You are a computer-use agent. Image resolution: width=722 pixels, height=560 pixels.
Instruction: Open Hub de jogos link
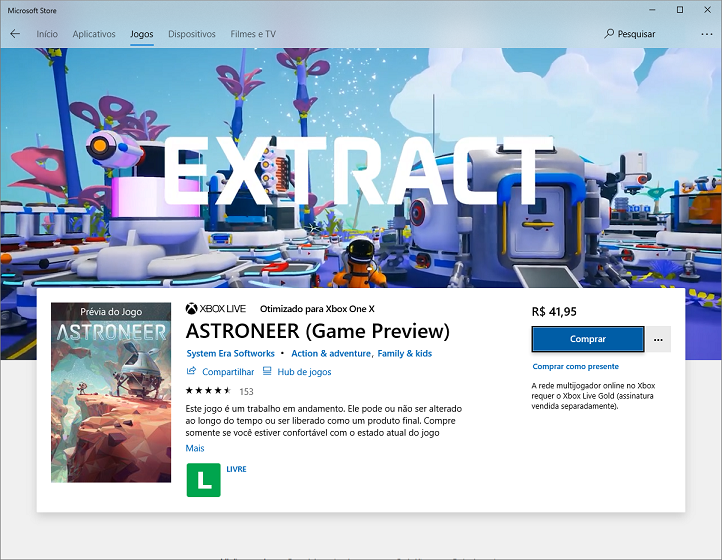(x=297, y=372)
